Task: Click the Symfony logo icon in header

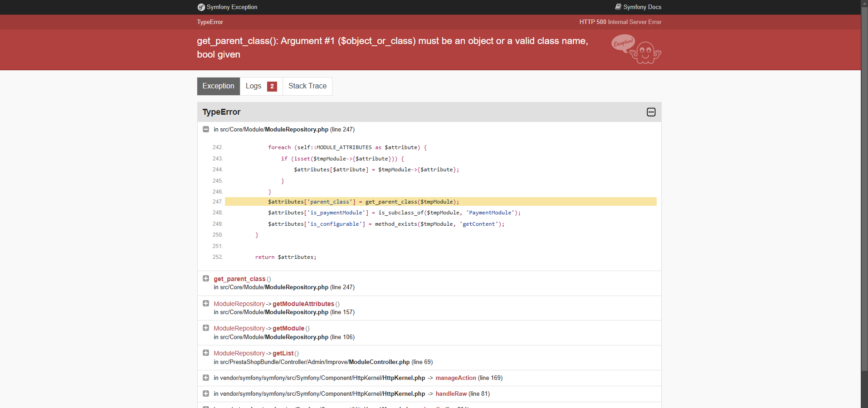Action: click(x=201, y=7)
